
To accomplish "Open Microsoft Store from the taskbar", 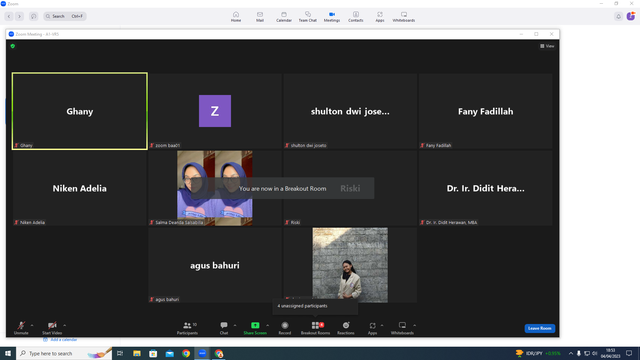I will click(x=153, y=353).
